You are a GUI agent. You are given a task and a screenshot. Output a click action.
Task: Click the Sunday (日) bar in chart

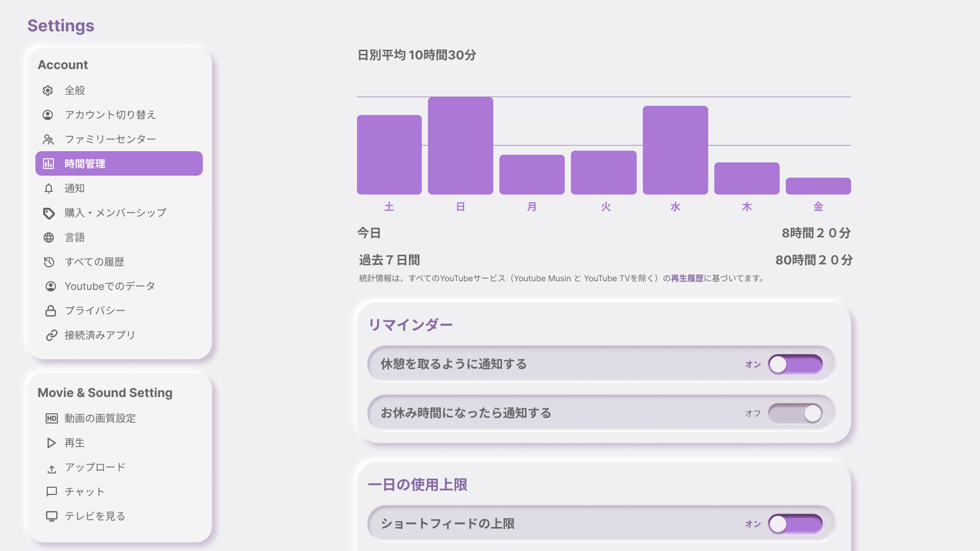point(460,146)
